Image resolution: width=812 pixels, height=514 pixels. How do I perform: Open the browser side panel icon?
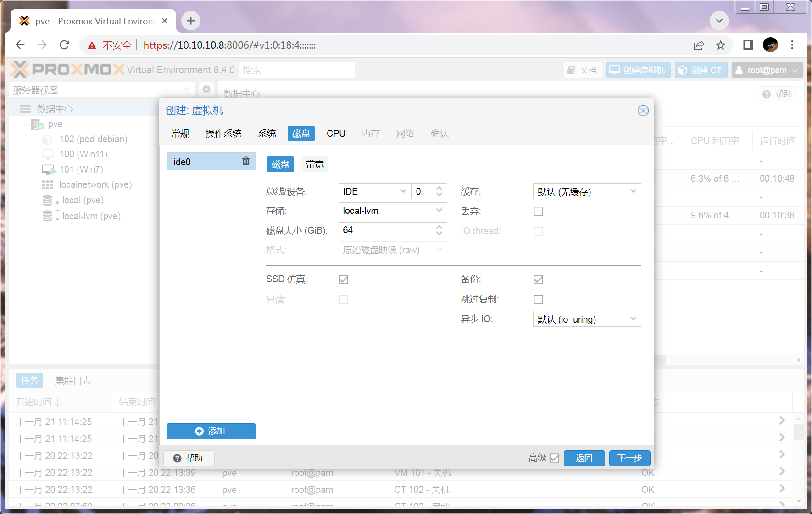[748, 45]
